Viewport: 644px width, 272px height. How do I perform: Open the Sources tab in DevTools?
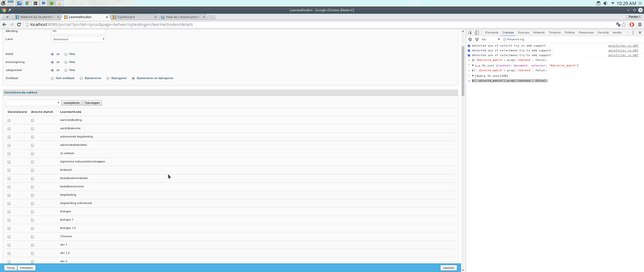[x=524, y=32]
